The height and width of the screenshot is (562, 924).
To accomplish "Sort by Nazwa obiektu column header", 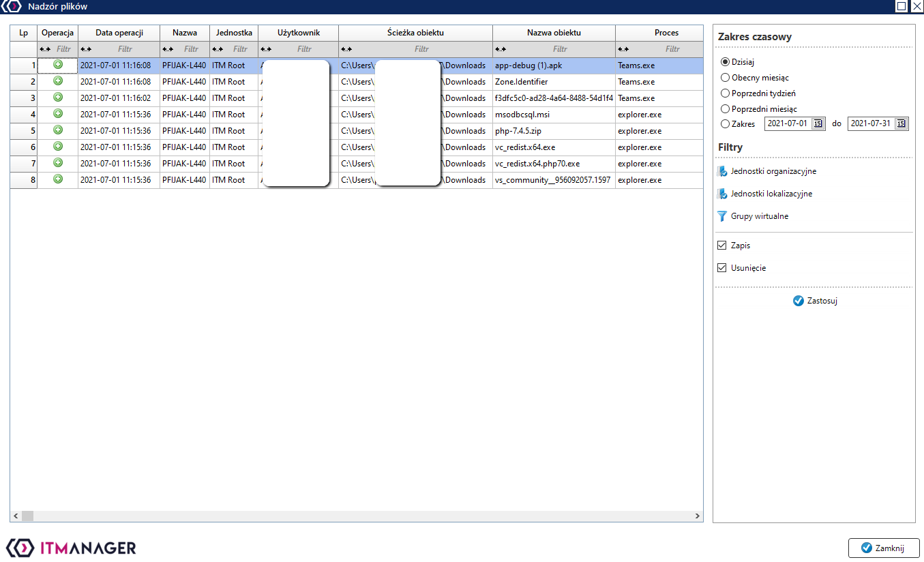I will point(554,33).
